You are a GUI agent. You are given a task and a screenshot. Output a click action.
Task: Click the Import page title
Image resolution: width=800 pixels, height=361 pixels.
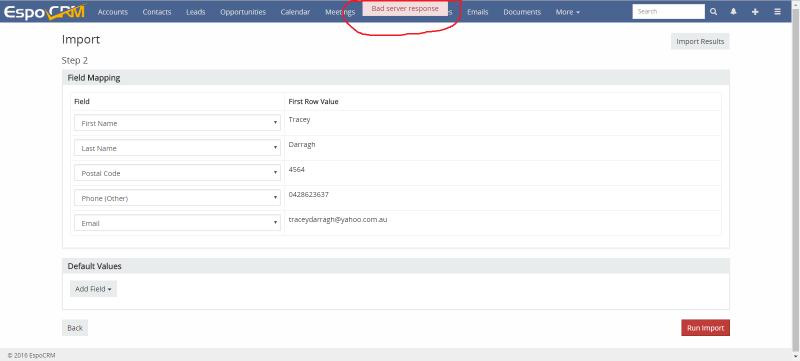point(81,39)
